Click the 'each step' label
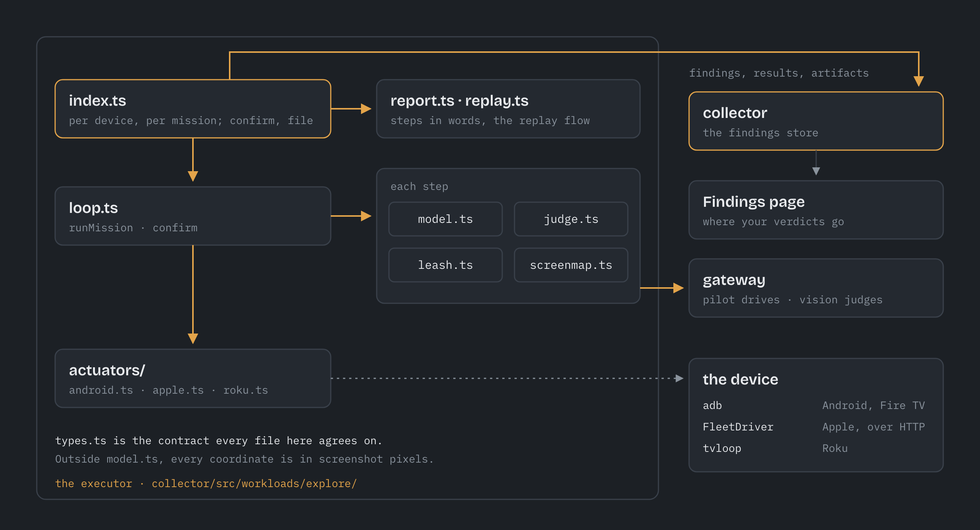 point(419,186)
